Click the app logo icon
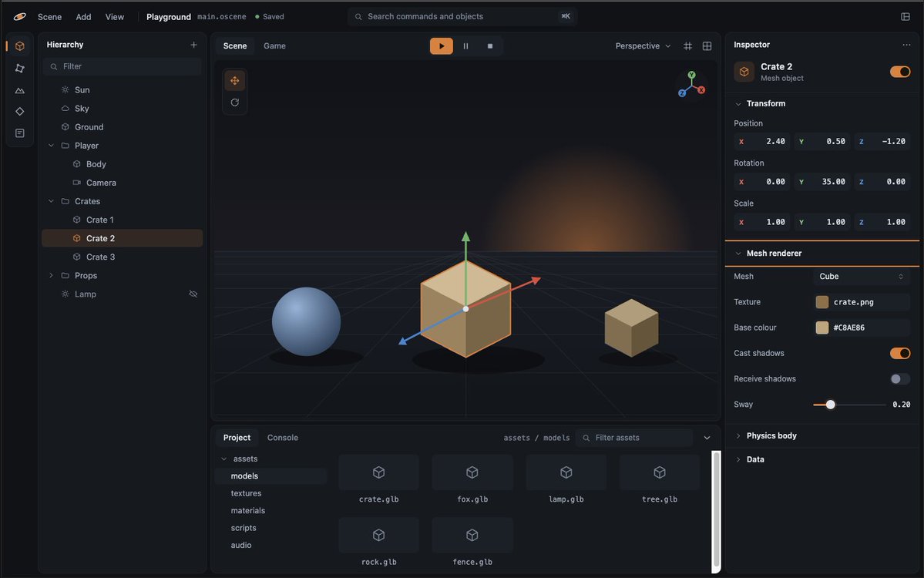The image size is (924, 578). (x=19, y=16)
